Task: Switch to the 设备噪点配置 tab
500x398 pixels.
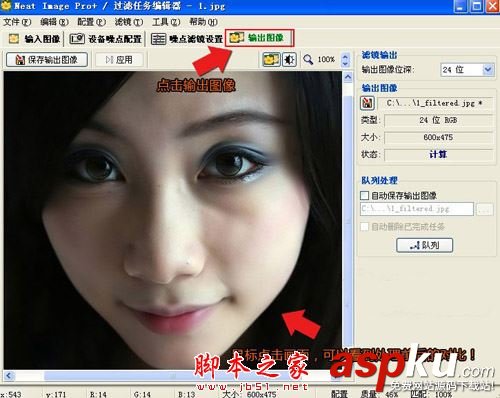Action: (106, 39)
